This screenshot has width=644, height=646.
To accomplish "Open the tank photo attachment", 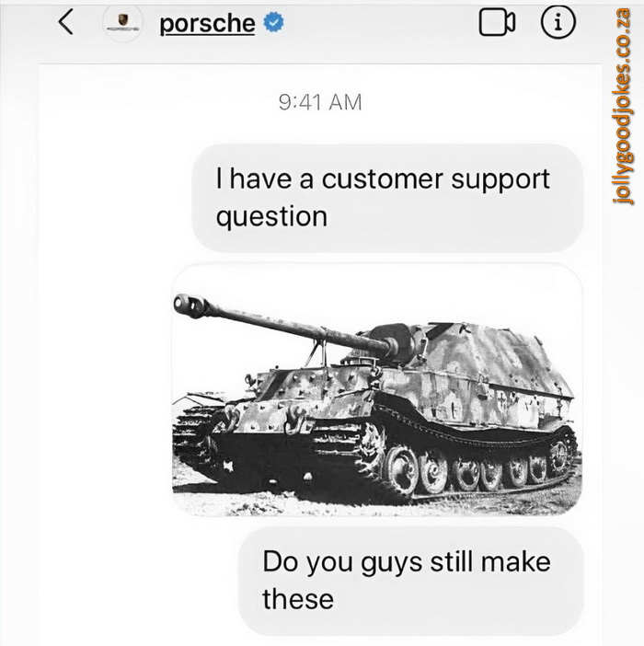I will click(377, 390).
